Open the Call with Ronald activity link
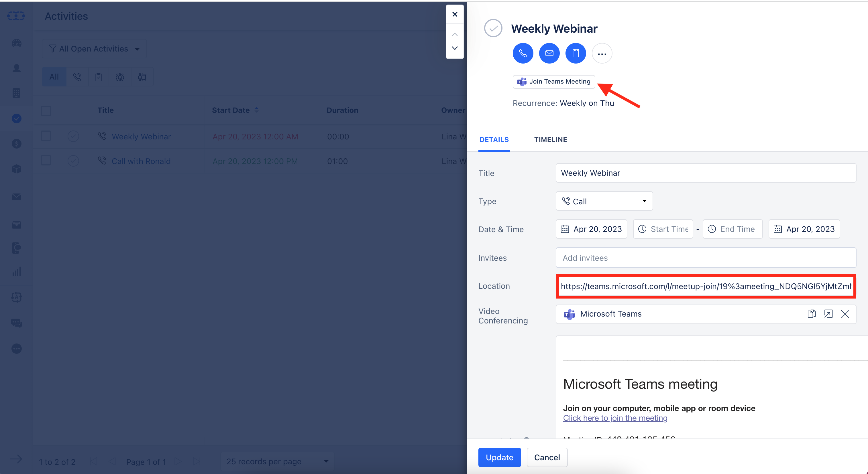Image resolution: width=868 pixels, height=474 pixels. 141,161
